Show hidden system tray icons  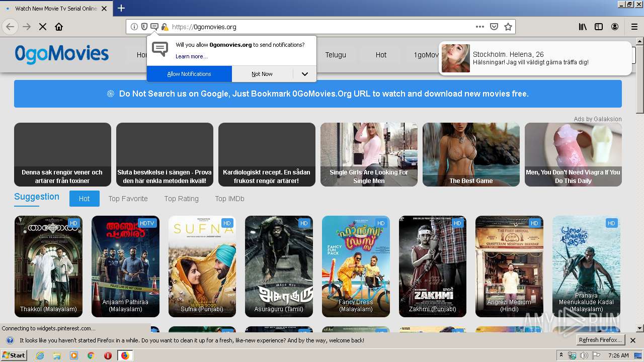point(561,355)
